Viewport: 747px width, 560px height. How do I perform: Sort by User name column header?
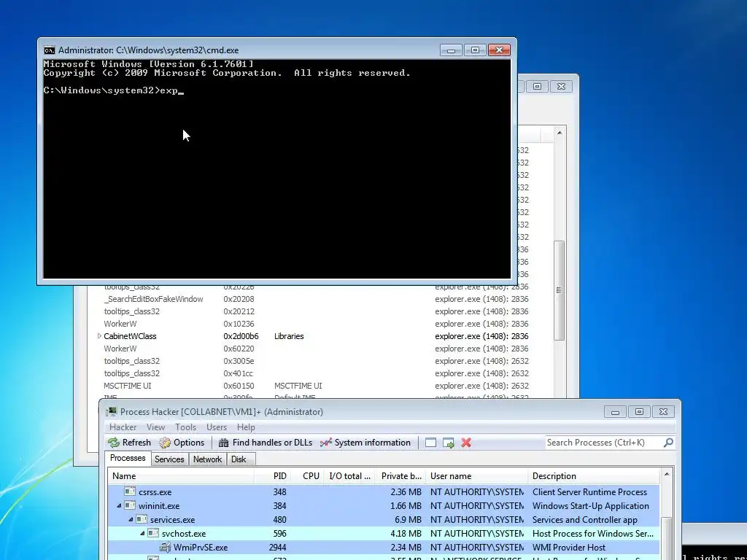pos(477,475)
